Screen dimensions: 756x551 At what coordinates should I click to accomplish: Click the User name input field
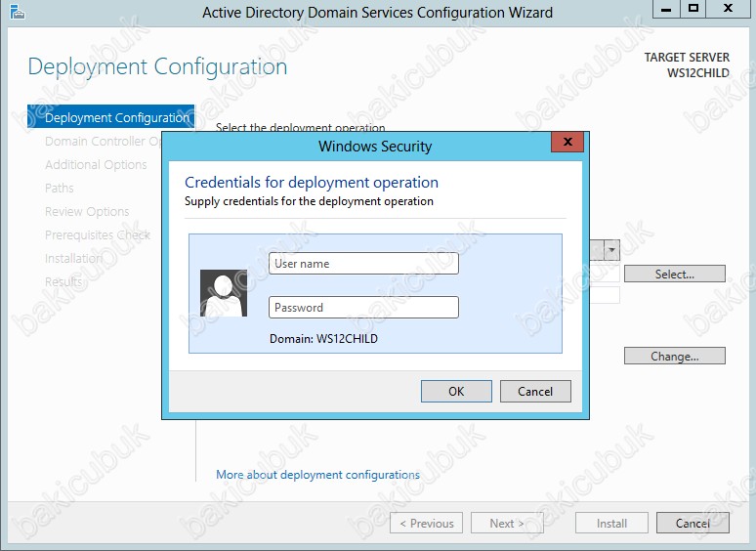tap(363, 263)
